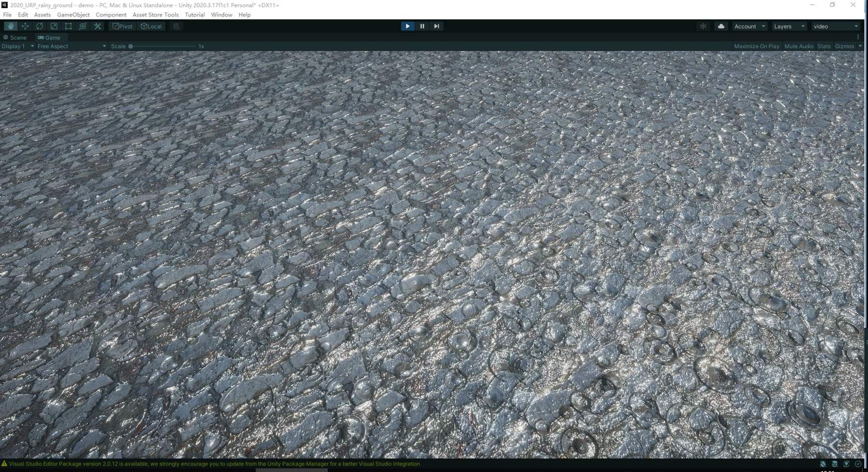This screenshot has width=868, height=472.
Task: Open the Free Aspect resolution dropdown
Action: tap(71, 46)
